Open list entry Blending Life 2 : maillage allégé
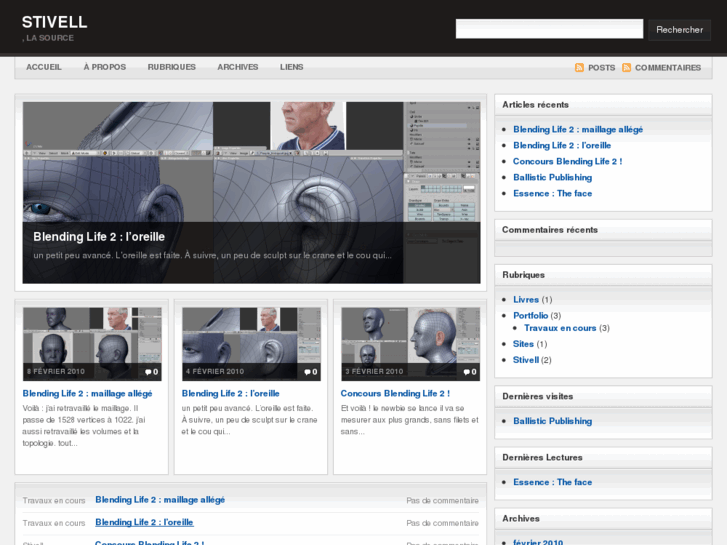This screenshot has width=727, height=545. (160, 500)
